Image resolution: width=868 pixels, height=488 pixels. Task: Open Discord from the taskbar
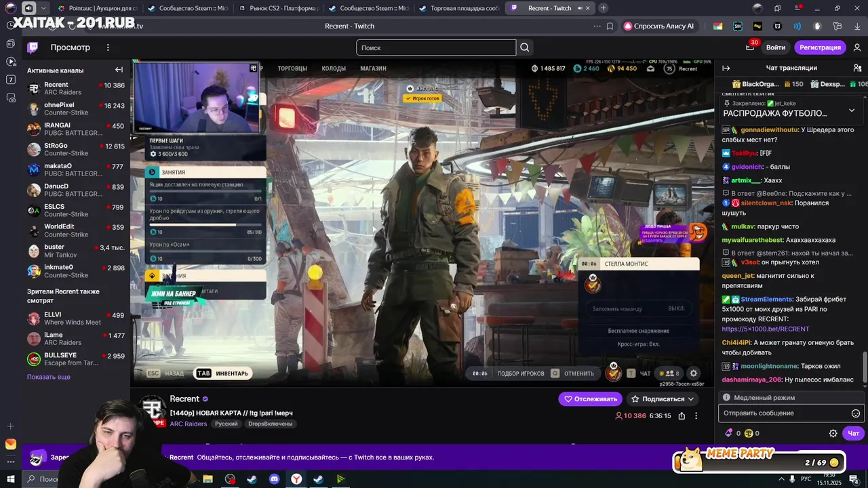(274, 479)
